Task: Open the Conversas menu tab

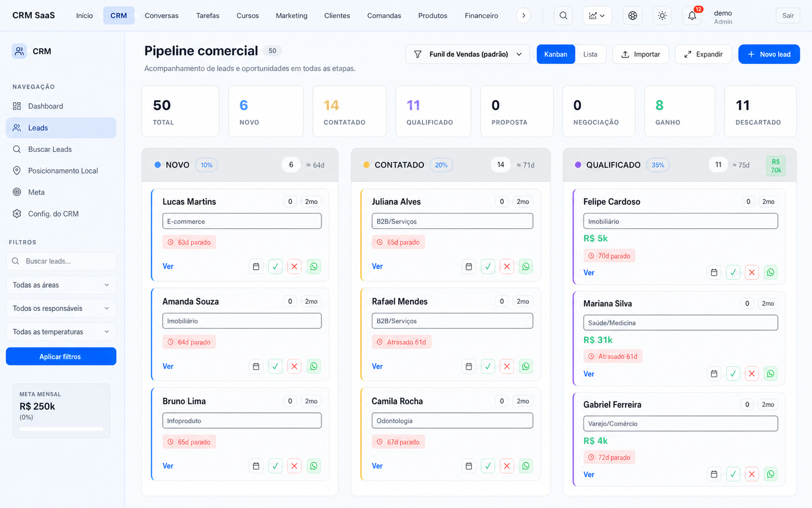Action: click(x=161, y=16)
